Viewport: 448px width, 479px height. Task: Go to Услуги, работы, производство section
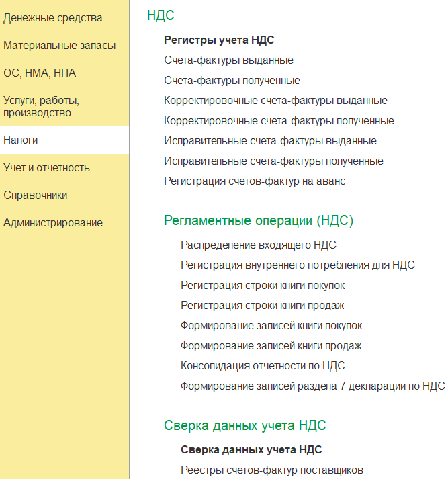[41, 107]
